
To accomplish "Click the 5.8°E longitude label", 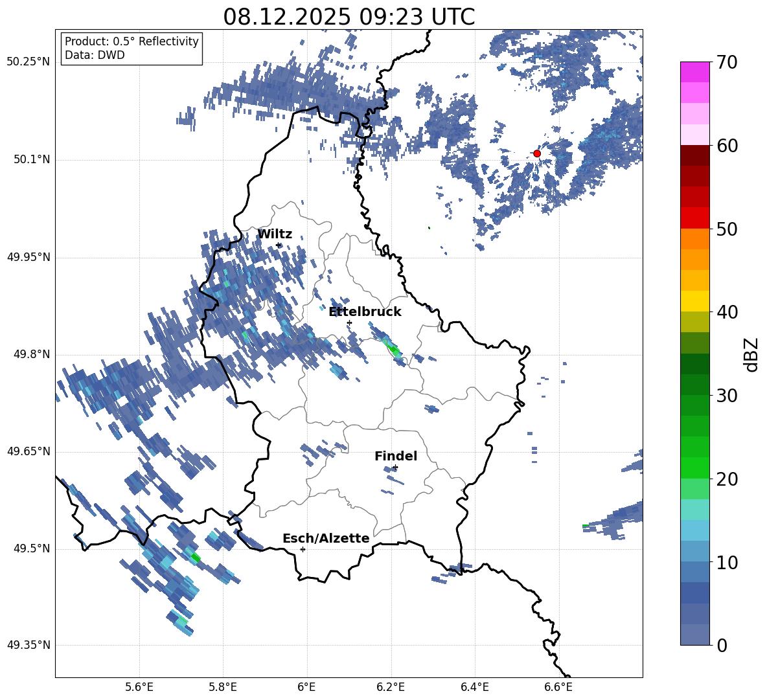I will pos(223,687).
